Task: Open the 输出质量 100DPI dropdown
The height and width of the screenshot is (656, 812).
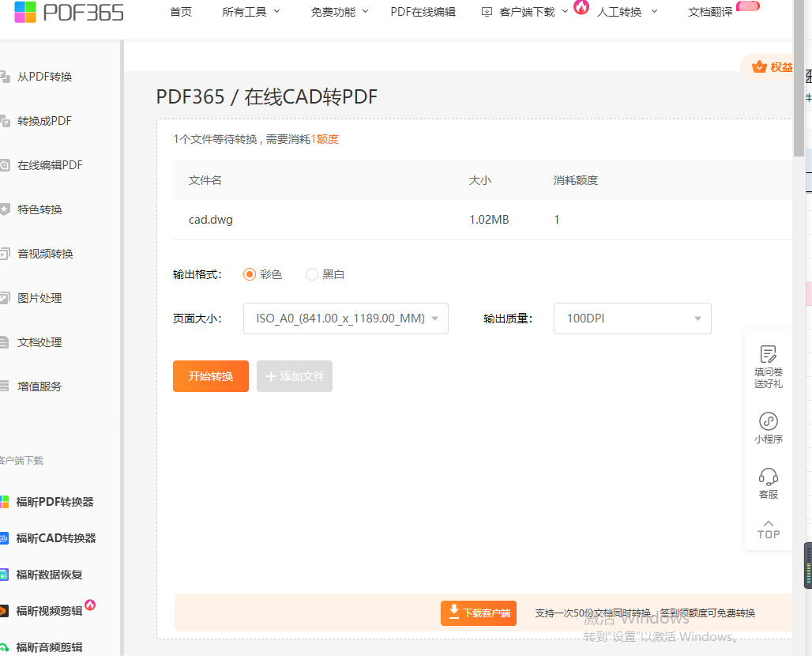Action: click(633, 319)
